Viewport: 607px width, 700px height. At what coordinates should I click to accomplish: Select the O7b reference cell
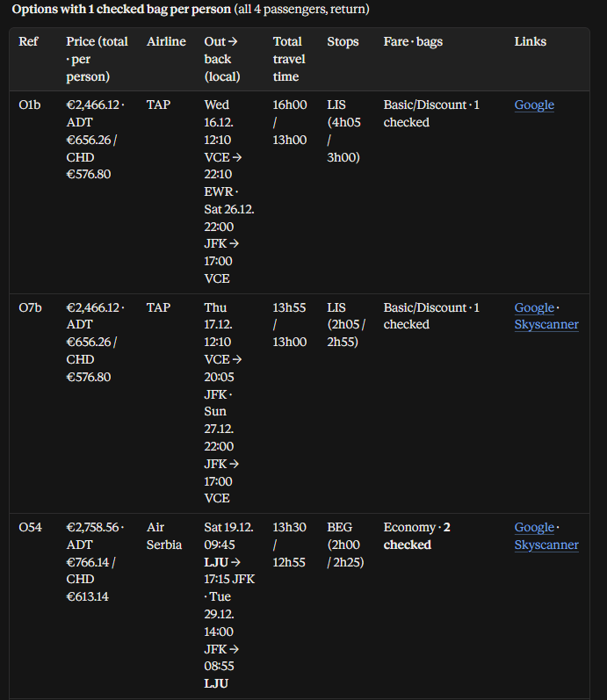point(30,307)
